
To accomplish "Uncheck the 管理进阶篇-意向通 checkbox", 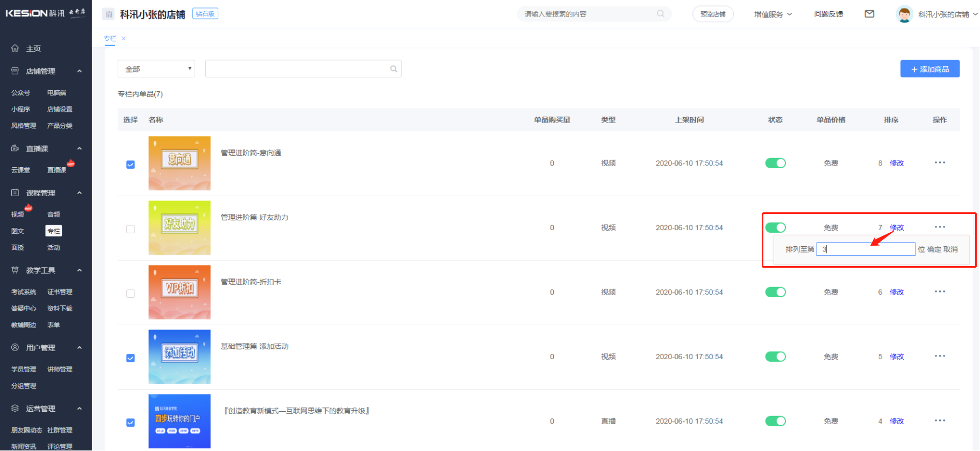I will tap(131, 164).
